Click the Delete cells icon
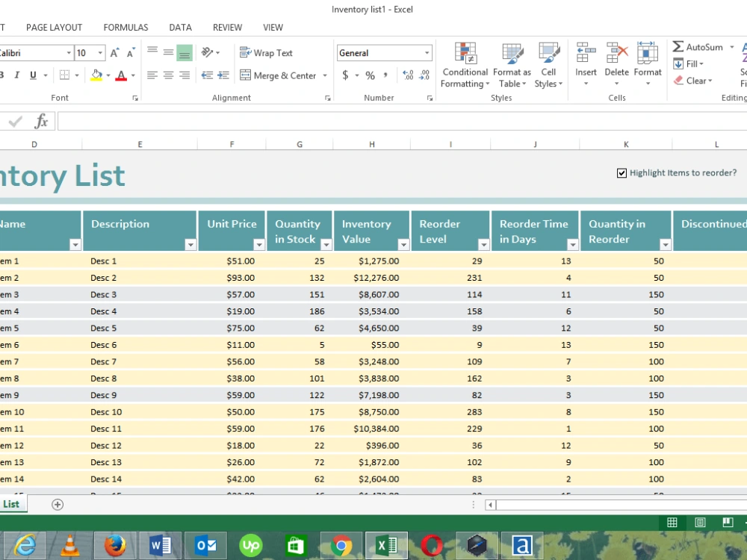Viewport: 747px width, 560px height. 617,53
